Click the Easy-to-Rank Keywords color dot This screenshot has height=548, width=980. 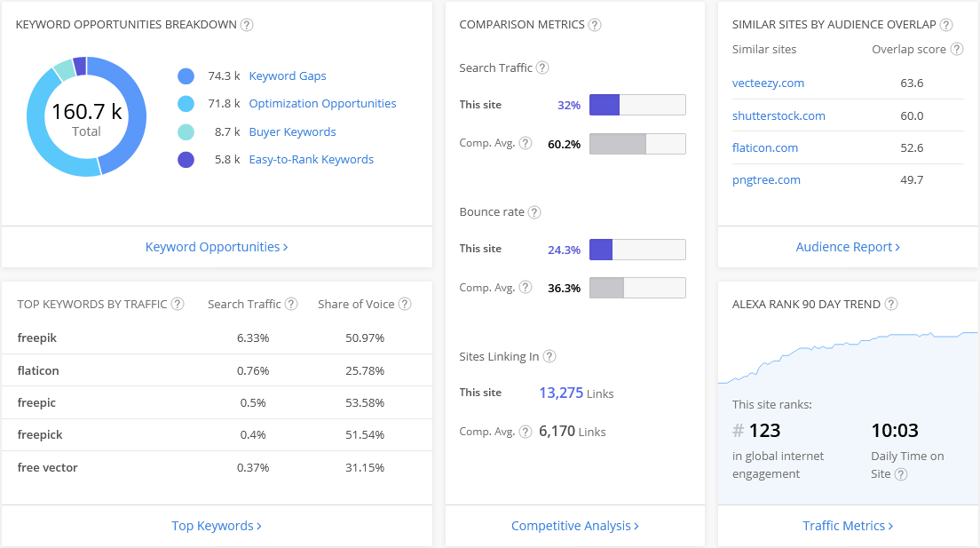click(186, 160)
